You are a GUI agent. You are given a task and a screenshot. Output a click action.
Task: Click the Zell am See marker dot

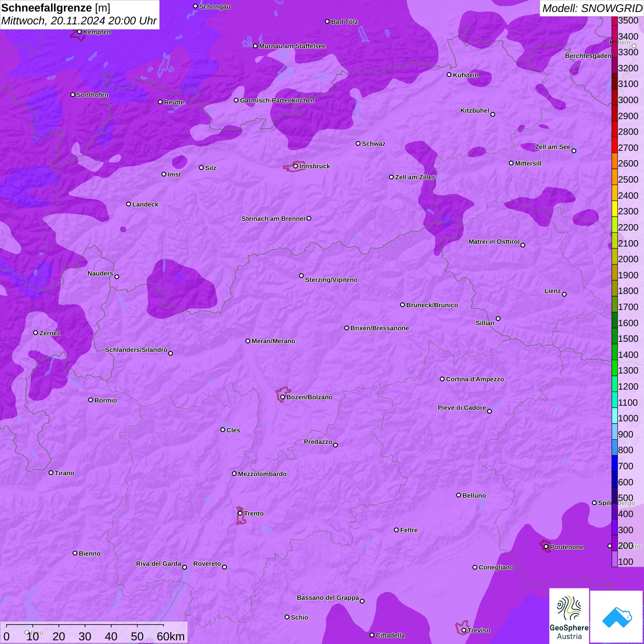(x=574, y=151)
